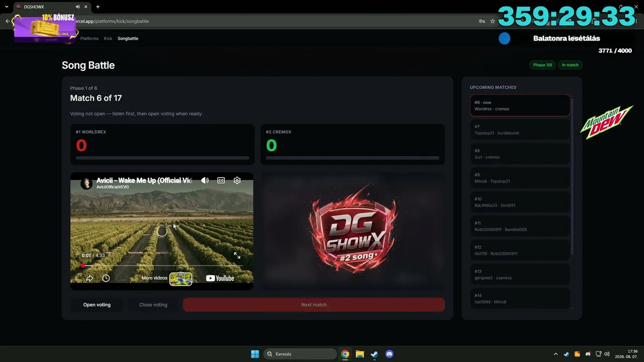Select match #7 Topstop21 · burdaburek

[520, 130]
